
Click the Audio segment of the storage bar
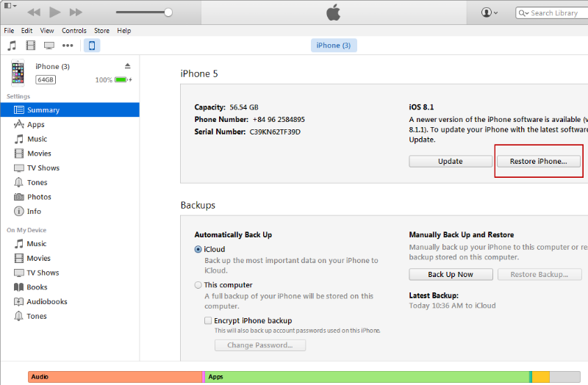click(x=115, y=377)
